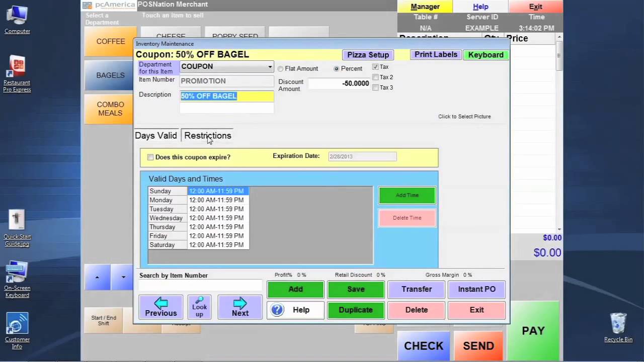Click the top red Exit button
This screenshot has width=644, height=362.
coord(535,7)
